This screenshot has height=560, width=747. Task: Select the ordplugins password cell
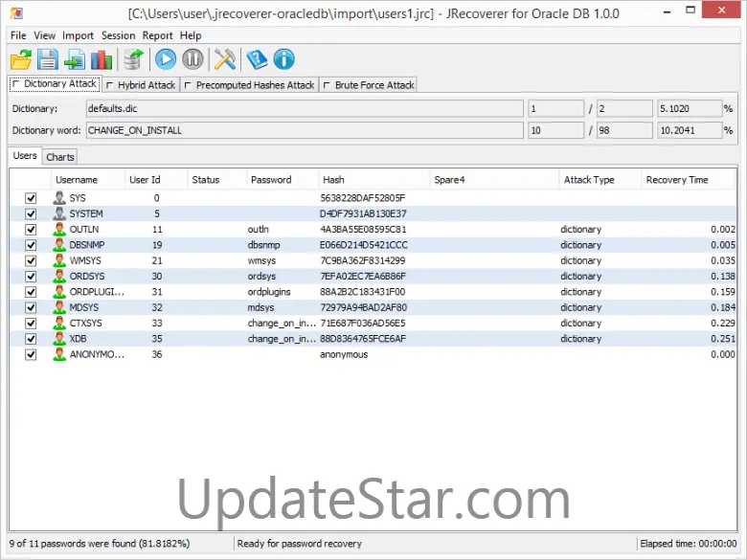[269, 292]
